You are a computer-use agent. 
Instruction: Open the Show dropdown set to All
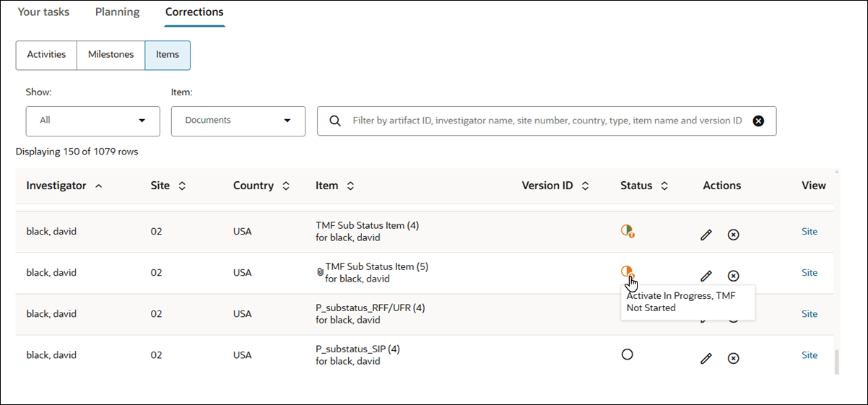(x=92, y=121)
